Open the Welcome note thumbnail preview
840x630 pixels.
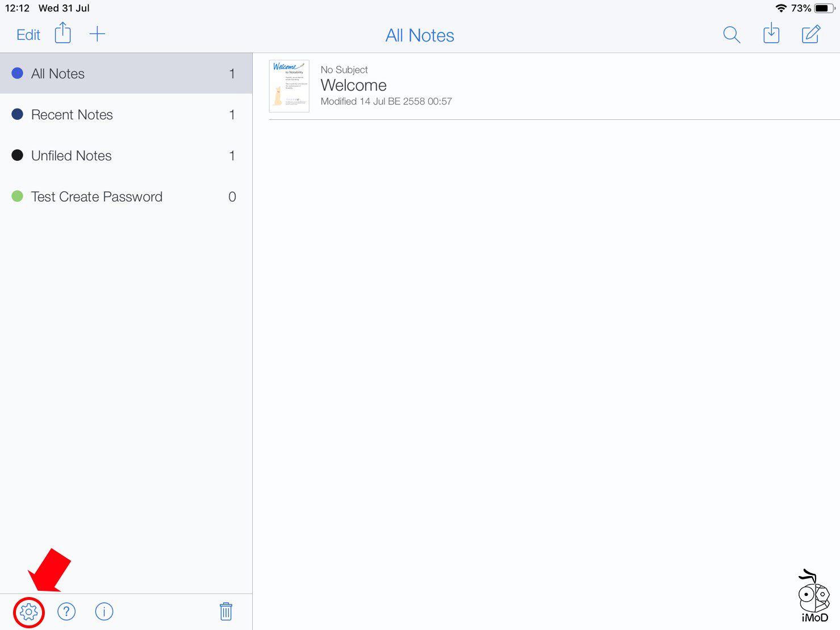[x=289, y=86]
